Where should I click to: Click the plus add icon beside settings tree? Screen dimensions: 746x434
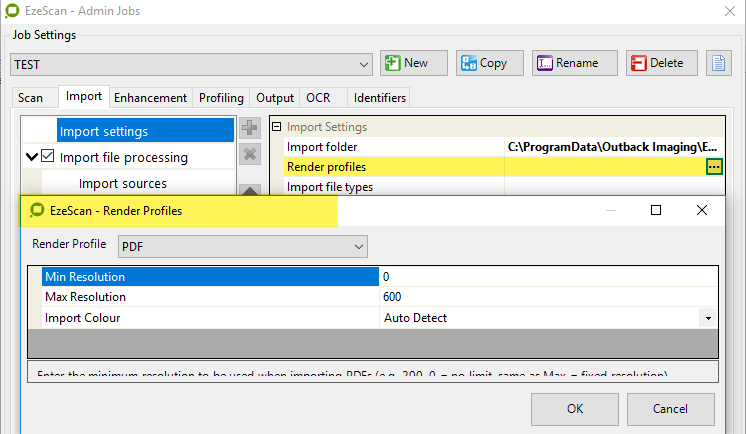(x=251, y=129)
